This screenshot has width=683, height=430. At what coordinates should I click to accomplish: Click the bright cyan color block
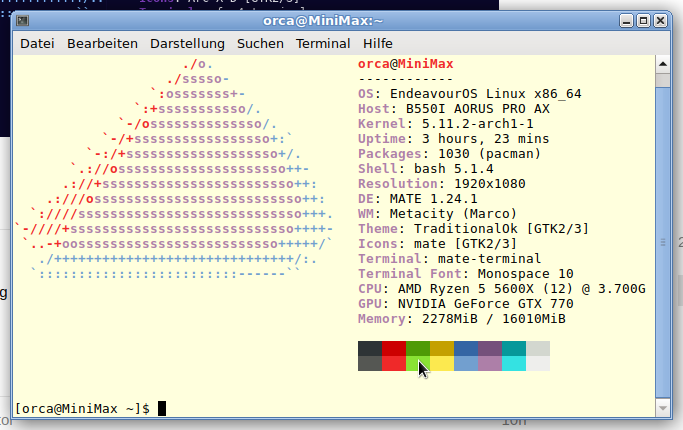coord(514,363)
